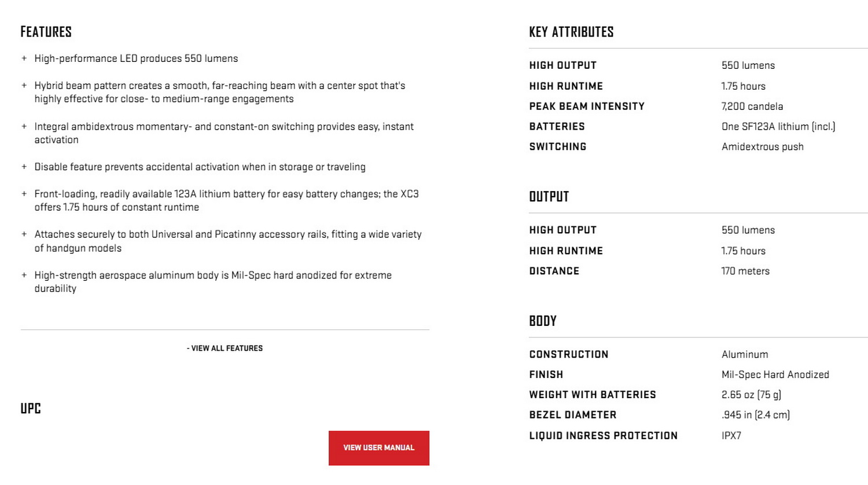Click the plus bullet beside the Front-loading battery feature
The width and height of the screenshot is (868, 485).
24,194
